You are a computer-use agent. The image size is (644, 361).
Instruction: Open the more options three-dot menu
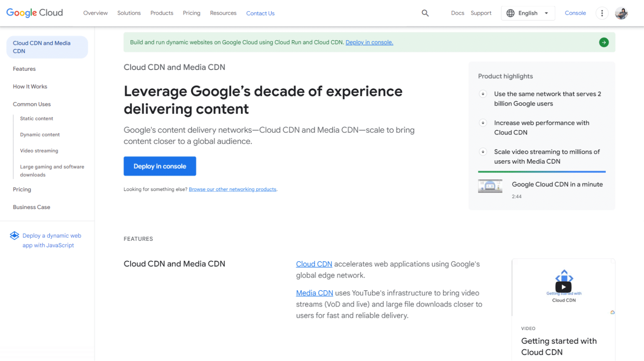pos(602,13)
